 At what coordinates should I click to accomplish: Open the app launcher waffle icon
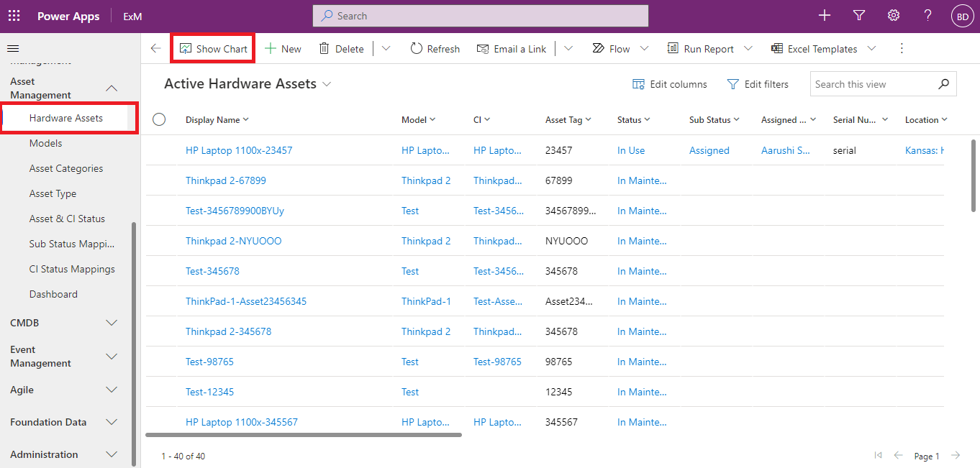click(14, 16)
